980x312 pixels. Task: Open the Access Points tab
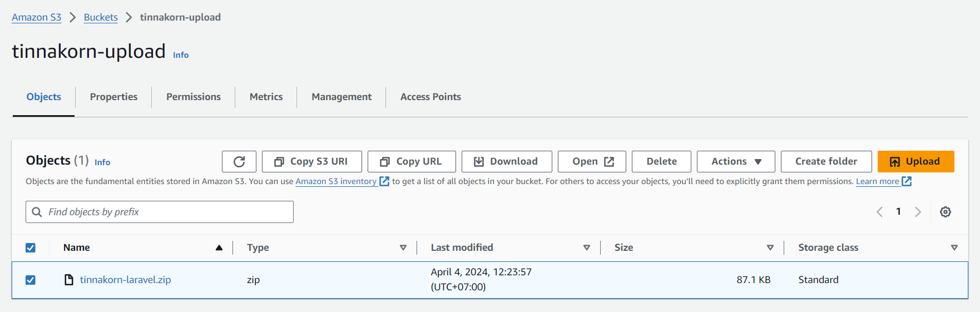[430, 97]
